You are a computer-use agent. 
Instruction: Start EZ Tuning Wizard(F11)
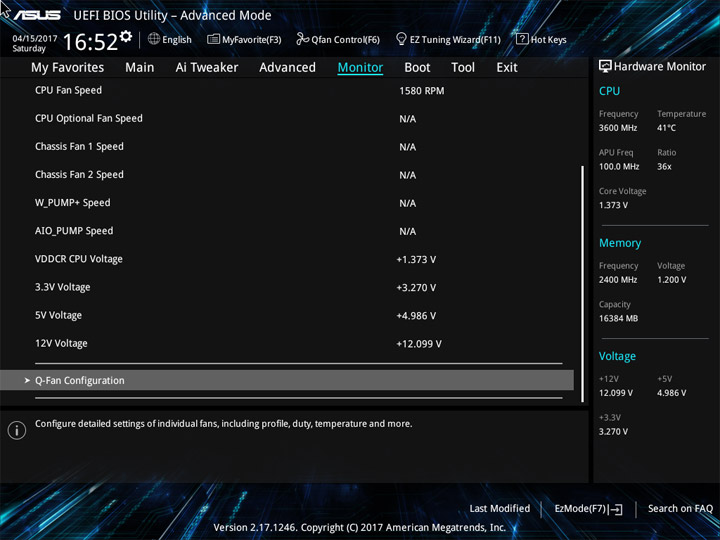(455, 40)
